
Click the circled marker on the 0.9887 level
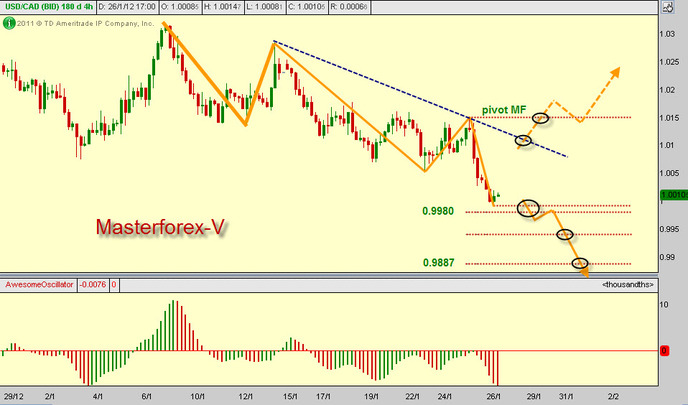[x=580, y=263]
